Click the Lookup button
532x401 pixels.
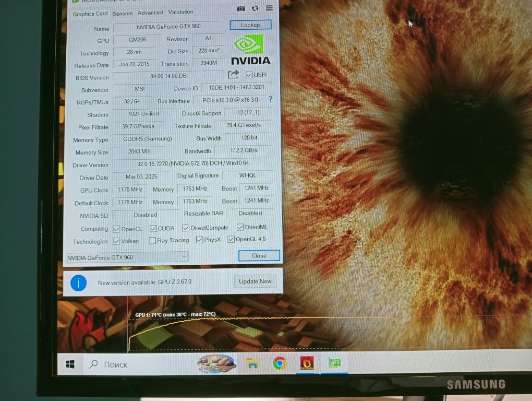tap(250, 25)
